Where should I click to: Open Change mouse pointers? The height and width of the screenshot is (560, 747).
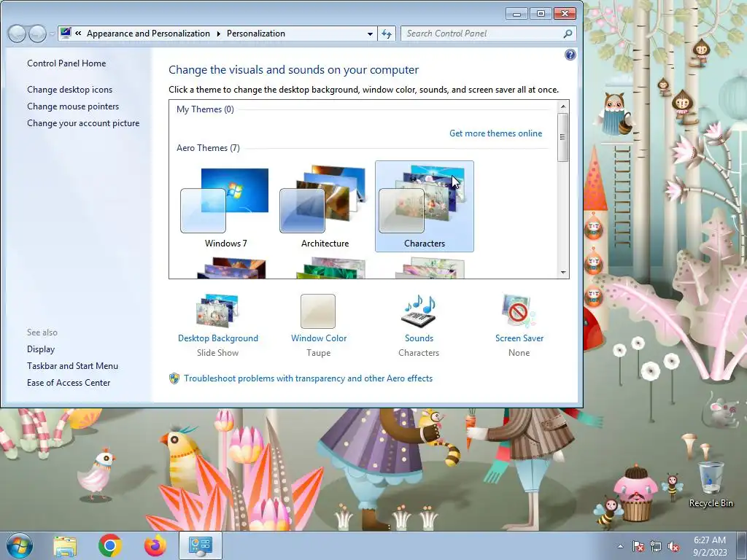coord(73,106)
